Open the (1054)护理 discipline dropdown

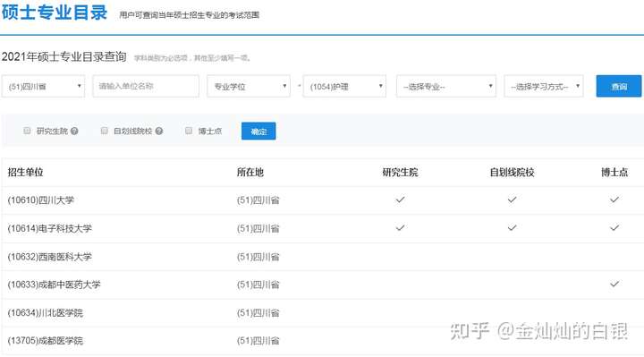(x=344, y=86)
